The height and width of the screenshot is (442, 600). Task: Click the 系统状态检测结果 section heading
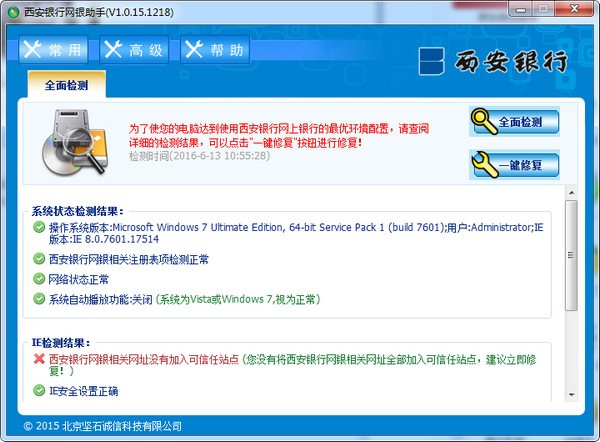click(x=78, y=211)
